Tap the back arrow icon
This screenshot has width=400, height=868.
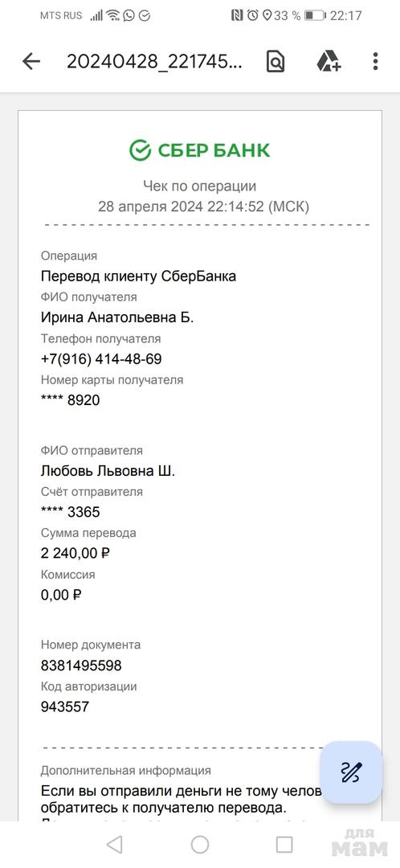click(x=31, y=61)
